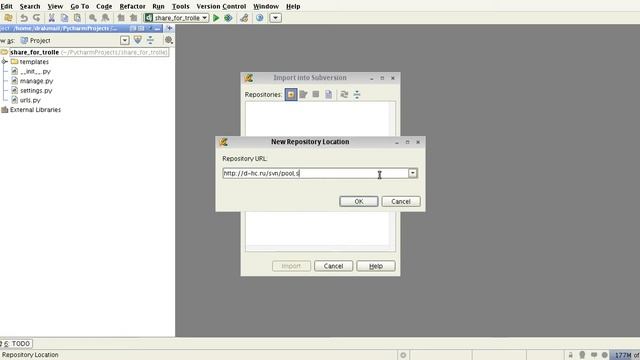Open Settings wrench icon in toolbar
This screenshot has height=360, width=640.
[244, 18]
